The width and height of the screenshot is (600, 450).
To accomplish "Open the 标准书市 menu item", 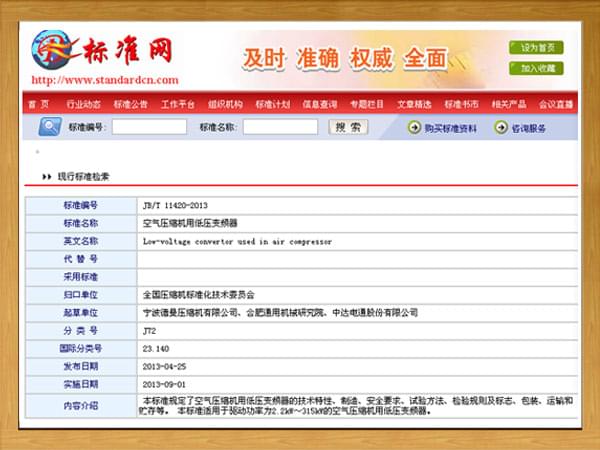I will [x=461, y=104].
